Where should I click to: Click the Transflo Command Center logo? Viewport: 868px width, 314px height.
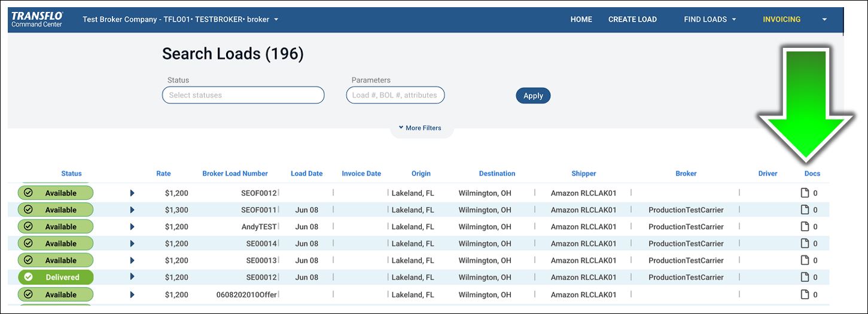click(37, 19)
